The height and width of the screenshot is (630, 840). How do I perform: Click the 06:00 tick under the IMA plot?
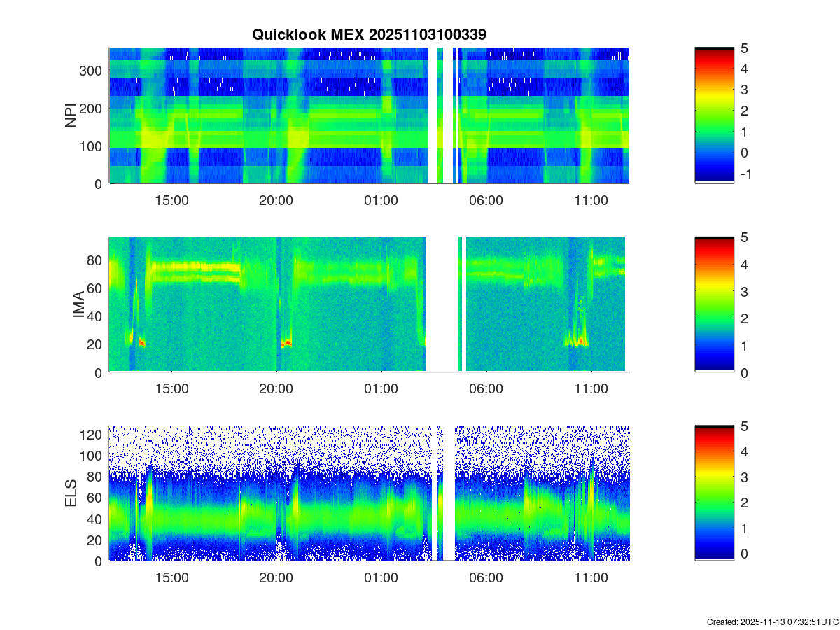tap(486, 389)
